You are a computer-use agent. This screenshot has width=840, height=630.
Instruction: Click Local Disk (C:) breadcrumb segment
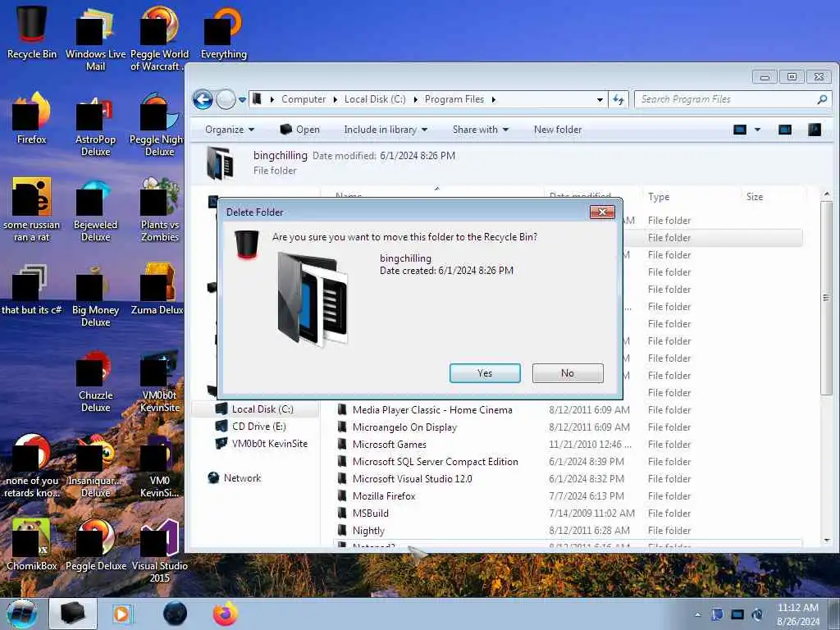[x=374, y=99]
